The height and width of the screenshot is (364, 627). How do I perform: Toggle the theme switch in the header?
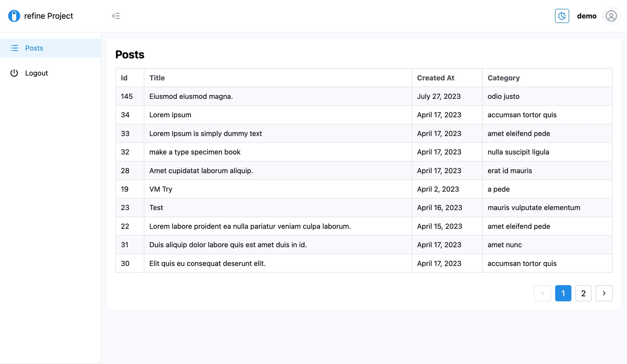(x=562, y=16)
